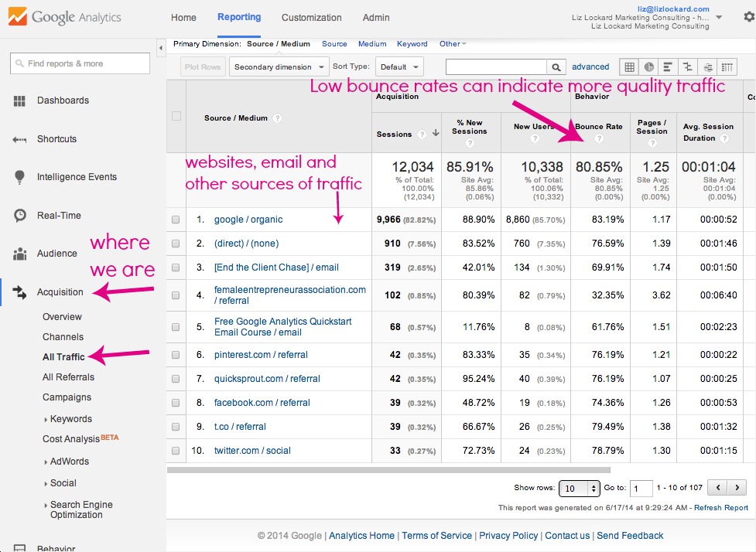Click the Refresh Report link
The width and height of the screenshot is (756, 552).
tap(721, 508)
